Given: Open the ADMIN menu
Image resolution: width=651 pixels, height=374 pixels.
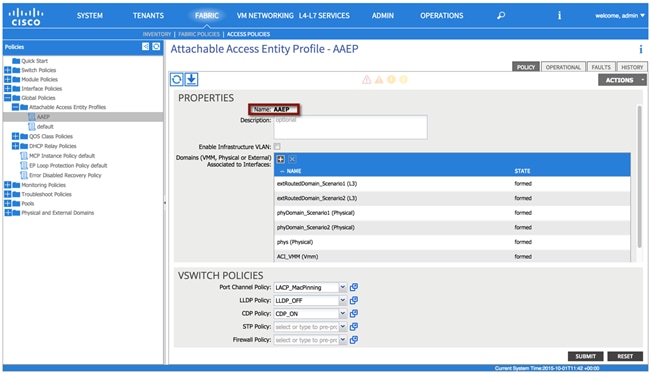Looking at the screenshot, I should 383,16.
